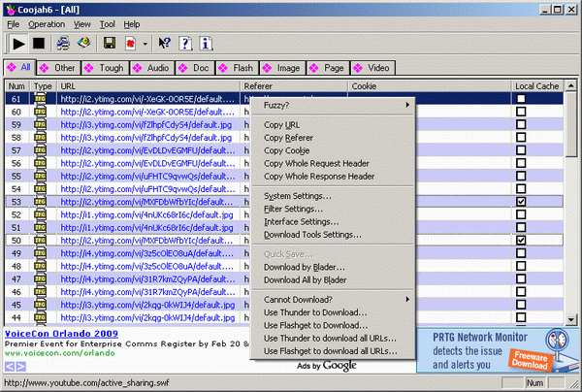
Task: Toggle Local Cache checkbox for row 60
Action: pyautogui.click(x=521, y=112)
